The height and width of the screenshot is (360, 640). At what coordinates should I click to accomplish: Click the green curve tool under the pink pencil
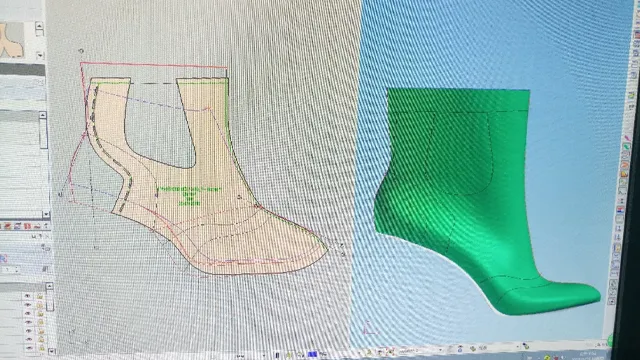(627, 147)
